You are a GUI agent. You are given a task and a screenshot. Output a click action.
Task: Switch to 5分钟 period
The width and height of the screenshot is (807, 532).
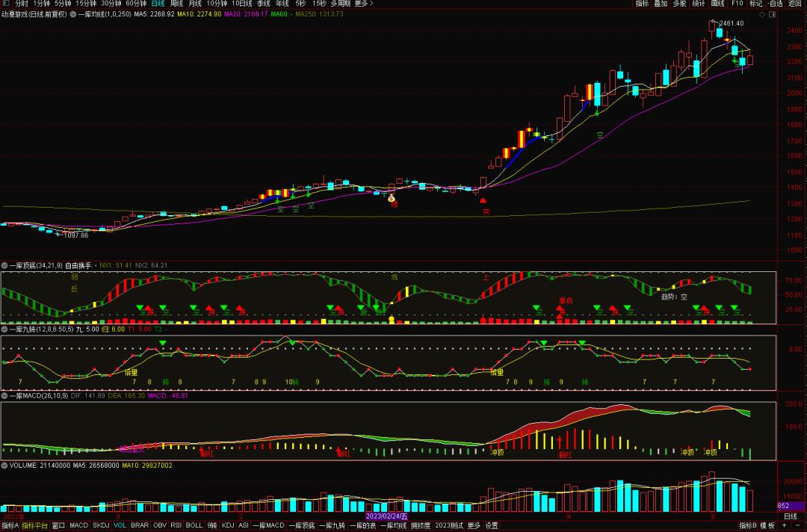[x=63, y=3]
